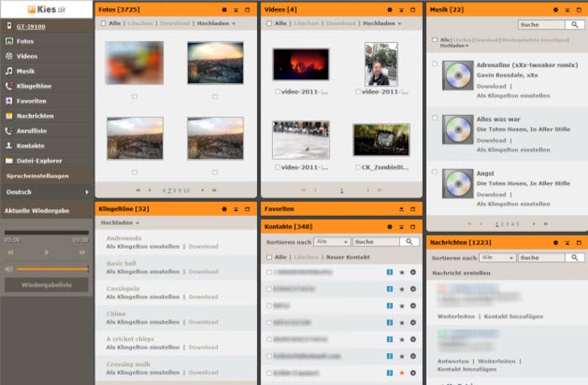Check the Alle checkbox in Videos panel
Image resolution: width=588 pixels, height=385 pixels.
[269, 24]
